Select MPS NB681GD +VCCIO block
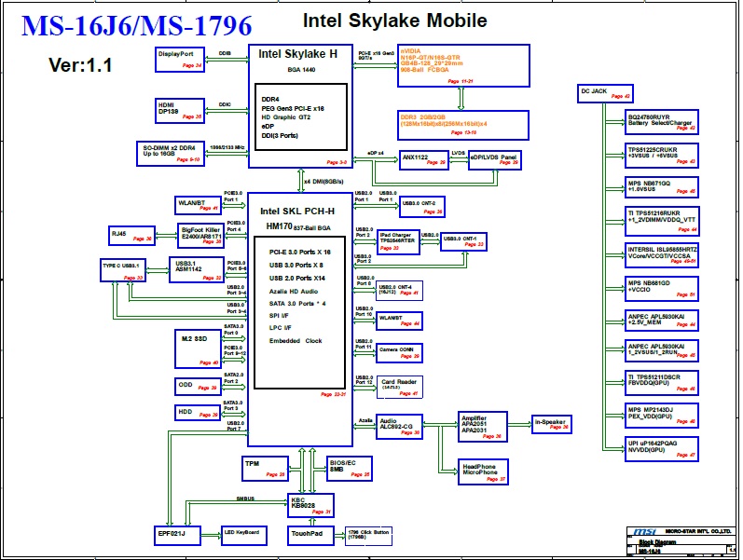Screen dimensions: 743x560 click(662, 289)
